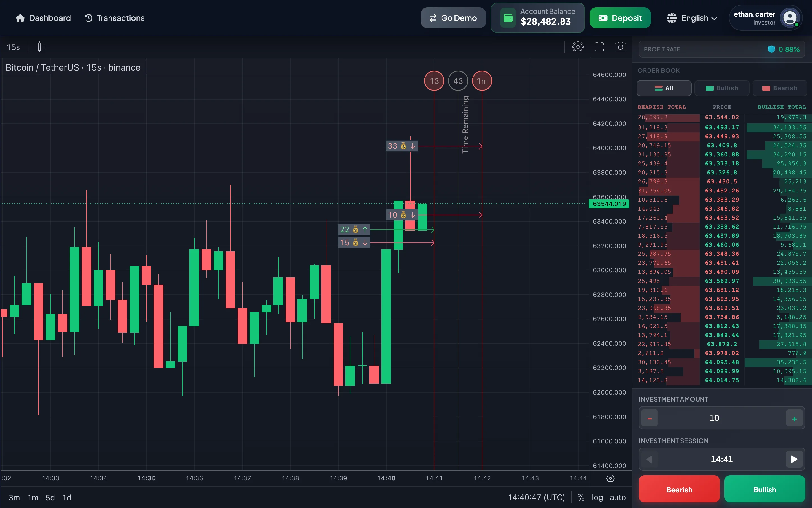Toggle log scale mode
The height and width of the screenshot is (508, 812).
[597, 498]
